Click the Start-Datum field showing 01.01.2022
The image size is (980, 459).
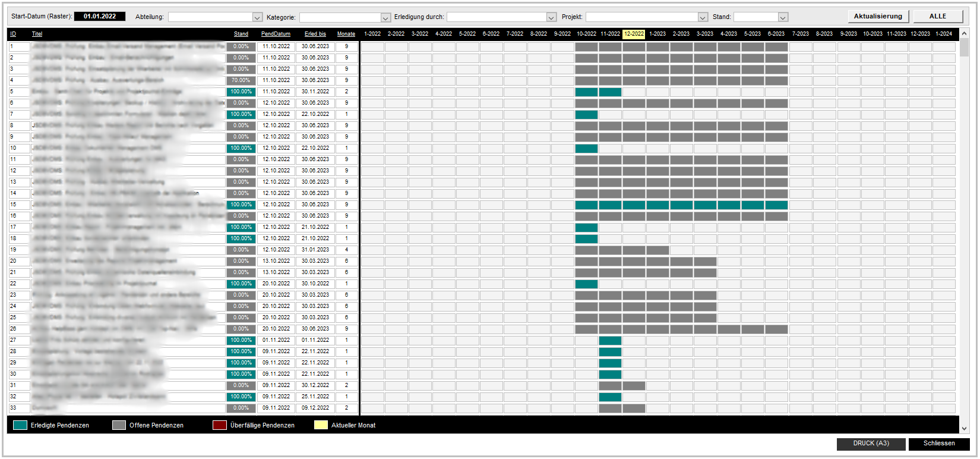point(100,17)
